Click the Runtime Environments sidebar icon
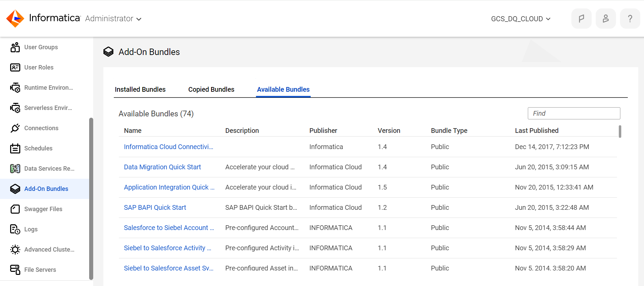 [15, 88]
